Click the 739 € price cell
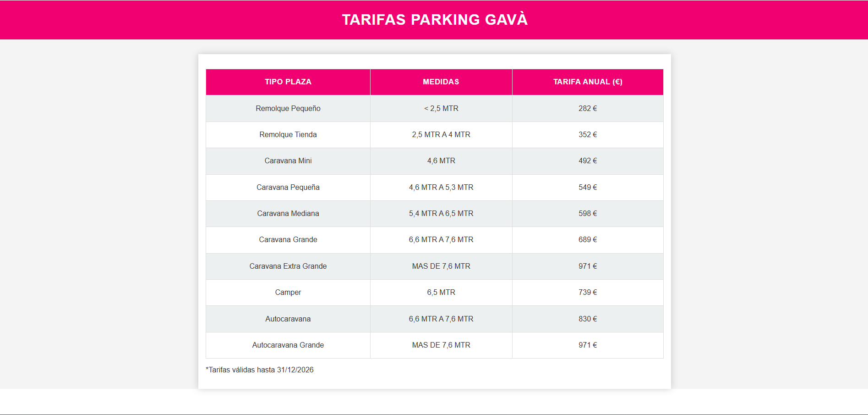The height and width of the screenshot is (415, 868). (x=588, y=293)
